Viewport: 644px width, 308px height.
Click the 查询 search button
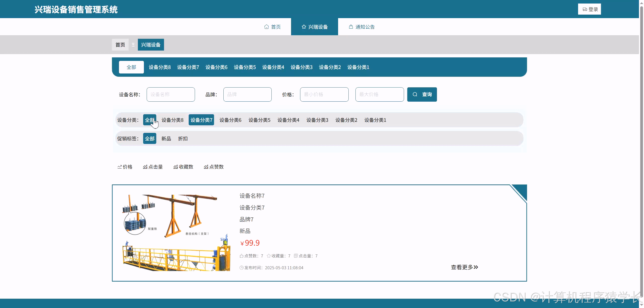pos(422,94)
